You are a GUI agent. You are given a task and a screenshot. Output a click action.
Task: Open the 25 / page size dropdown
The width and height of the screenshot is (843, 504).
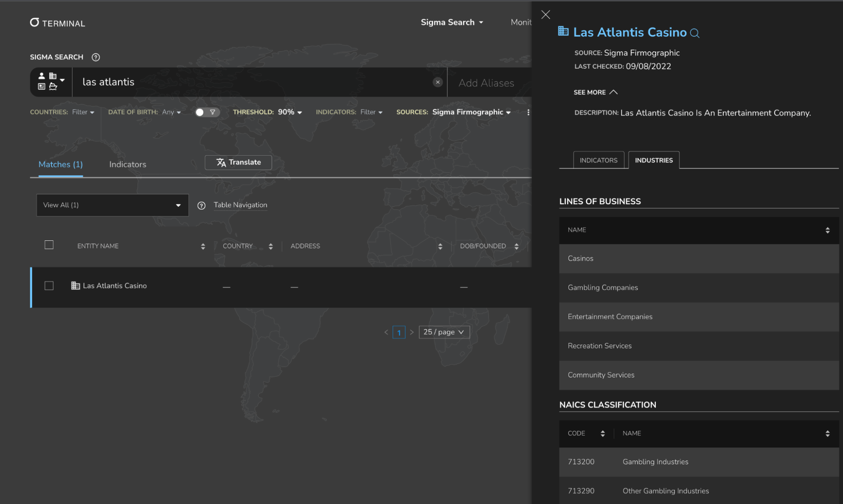[444, 332]
